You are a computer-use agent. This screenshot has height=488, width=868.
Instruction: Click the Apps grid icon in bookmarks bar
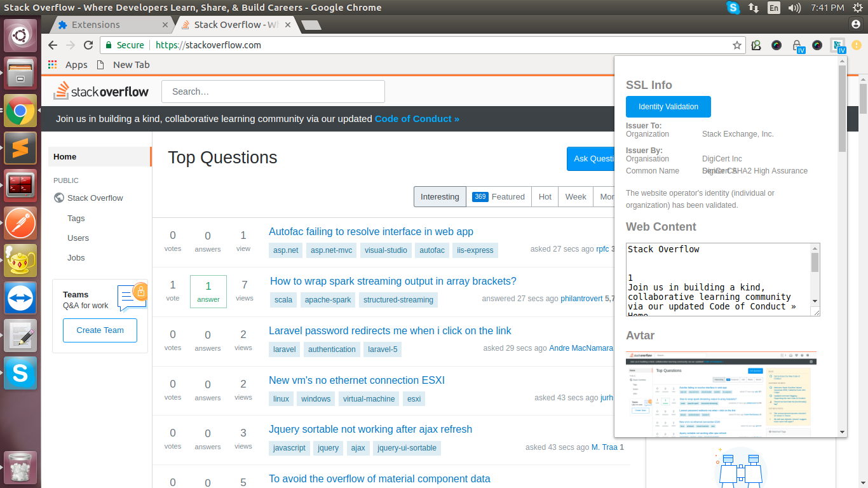pos(52,65)
